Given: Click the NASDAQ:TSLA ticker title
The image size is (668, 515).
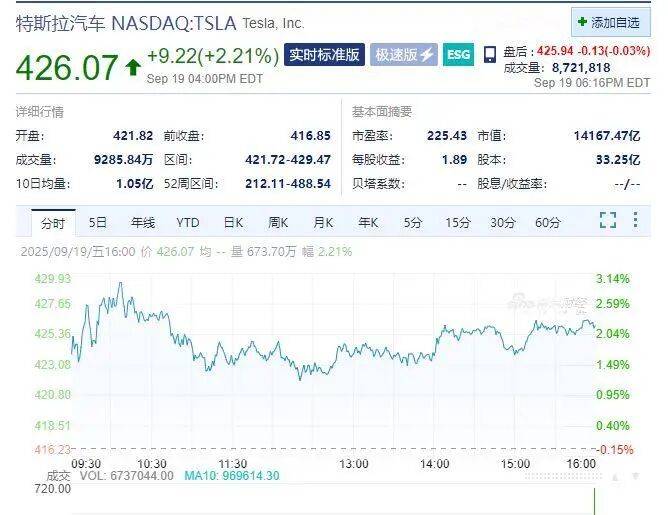Looking at the screenshot, I should [x=174, y=23].
